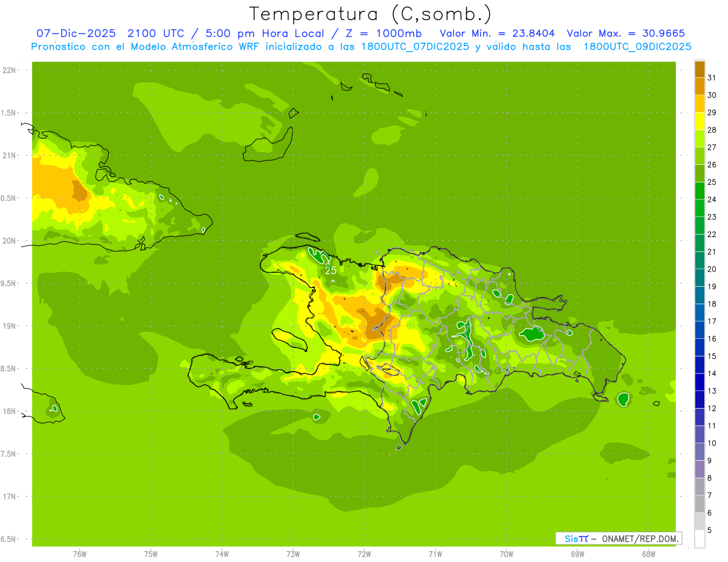Click the "18N" latitude axis label

tap(10, 411)
